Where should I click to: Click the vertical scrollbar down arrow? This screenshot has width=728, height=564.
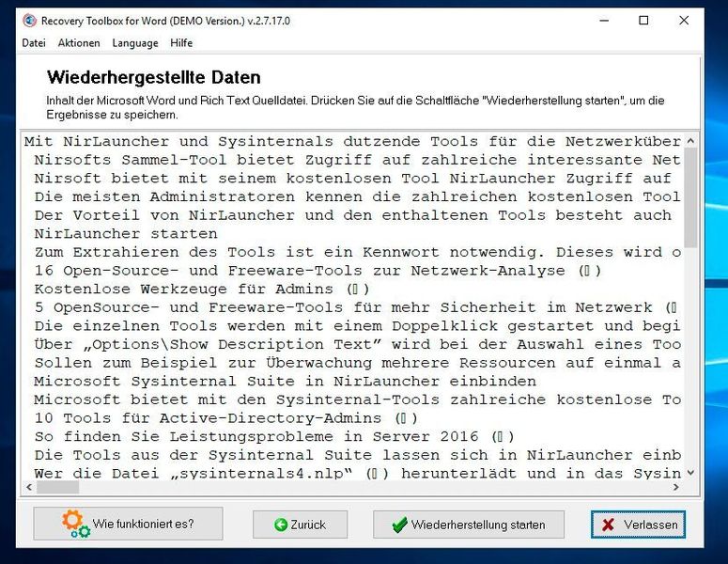tap(690, 473)
